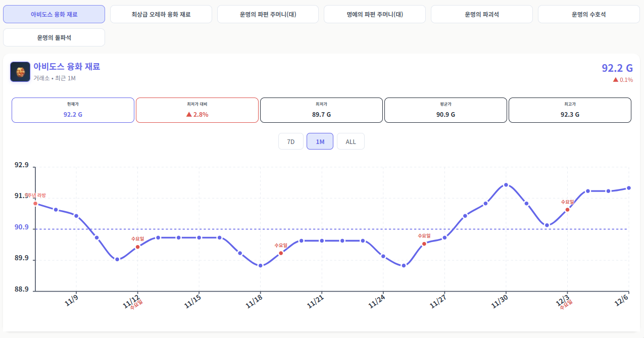
Task: Select the 명예의 파편 주머니(대) tab
Action: 374,14
